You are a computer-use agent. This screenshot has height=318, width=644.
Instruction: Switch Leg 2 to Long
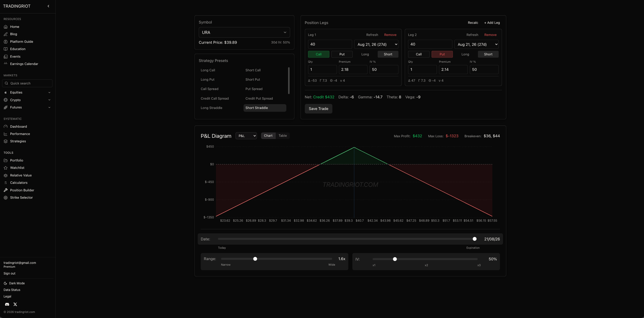(x=465, y=54)
